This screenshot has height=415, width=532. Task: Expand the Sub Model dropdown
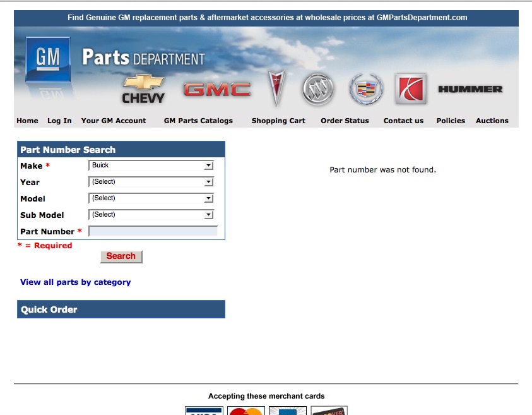click(151, 215)
